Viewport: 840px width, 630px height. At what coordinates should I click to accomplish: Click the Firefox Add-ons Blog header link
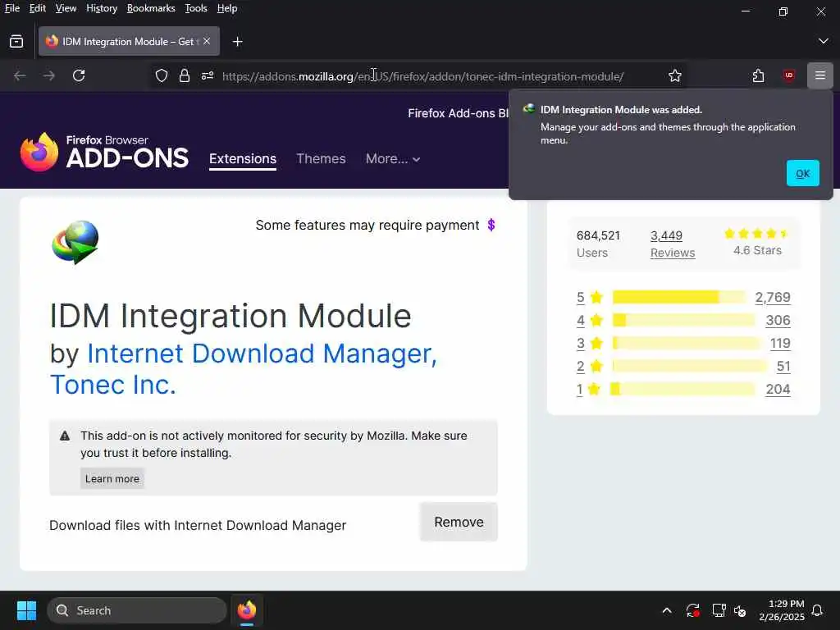[458, 113]
